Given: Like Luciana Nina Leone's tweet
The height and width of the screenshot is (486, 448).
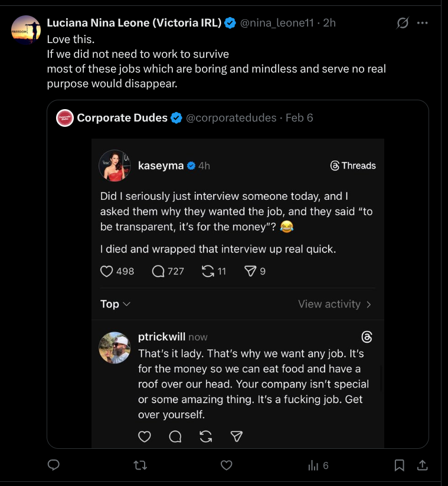Looking at the screenshot, I should [226, 465].
